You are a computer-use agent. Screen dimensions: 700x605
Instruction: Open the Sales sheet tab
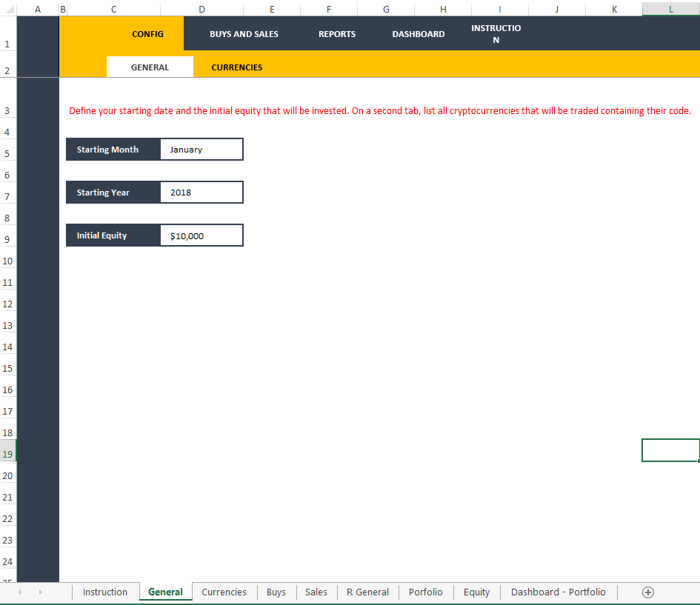[316, 592]
